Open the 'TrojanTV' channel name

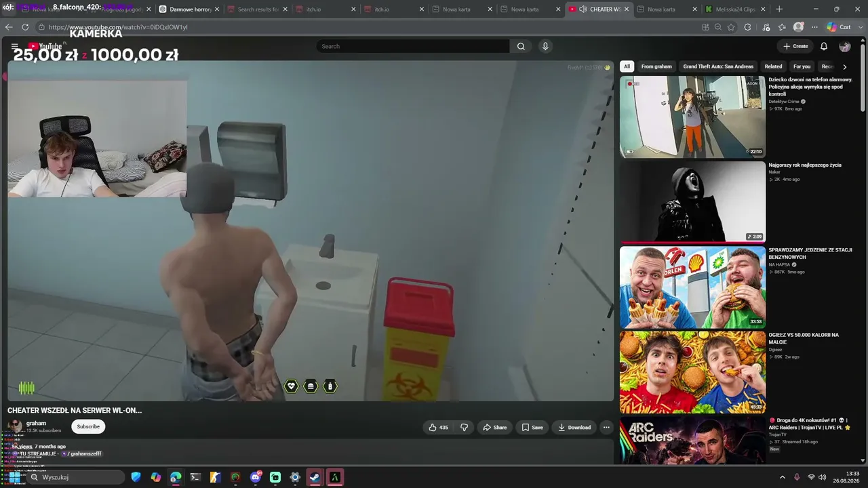(778, 434)
